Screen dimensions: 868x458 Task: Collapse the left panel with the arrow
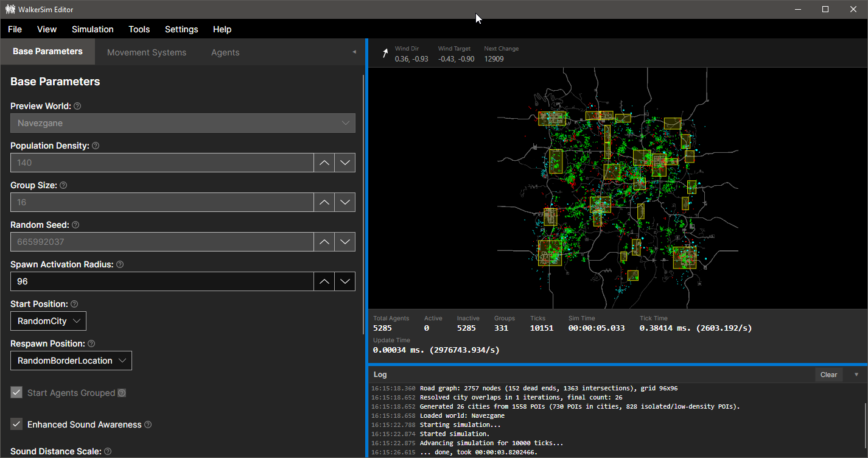[354, 52]
